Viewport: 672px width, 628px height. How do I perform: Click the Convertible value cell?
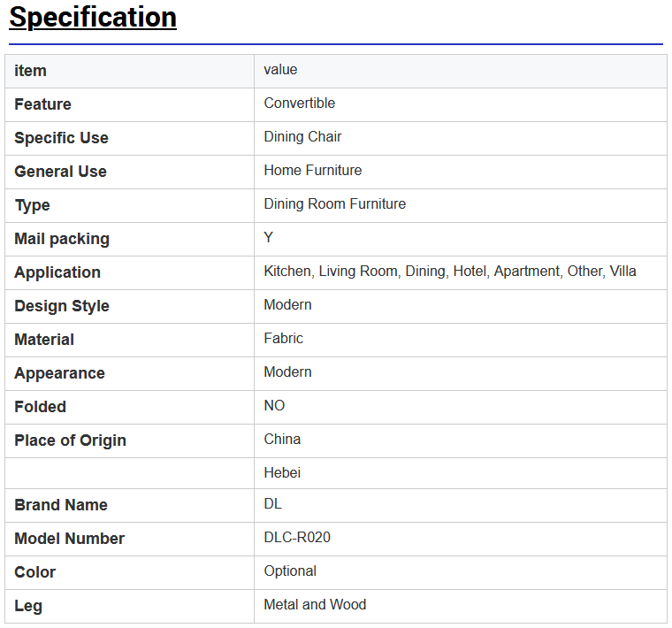461,104
